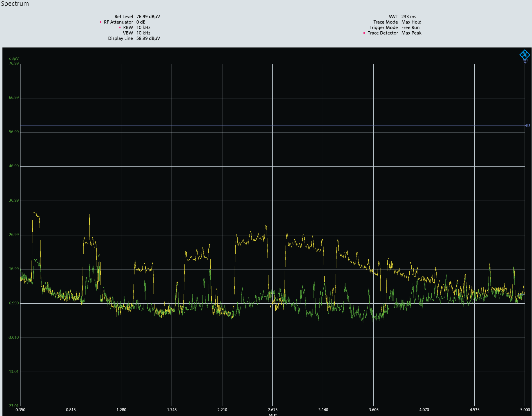Image resolution: width=532 pixels, height=416 pixels.
Task: Click the red indicator beside Trace Detector
Action: 364,33
